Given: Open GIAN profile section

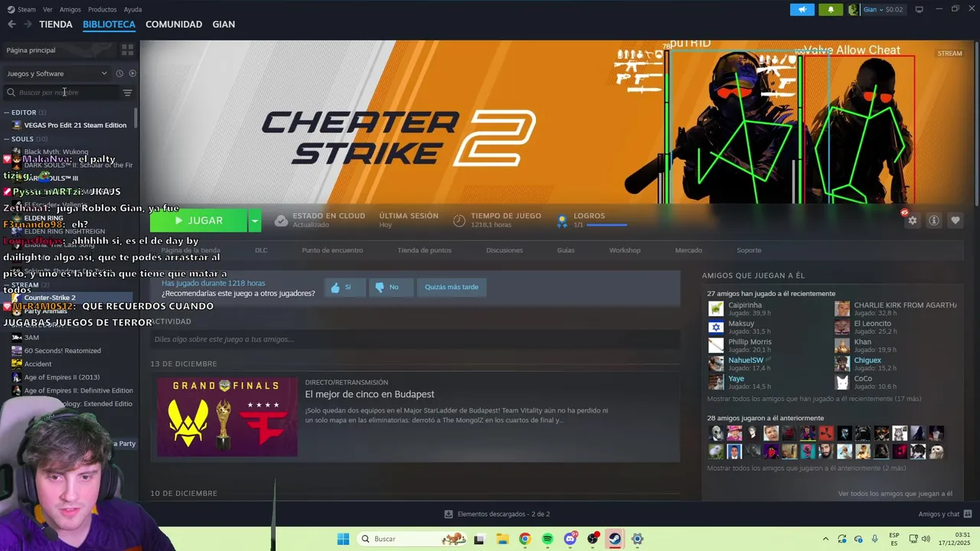Looking at the screenshot, I should pos(224,24).
